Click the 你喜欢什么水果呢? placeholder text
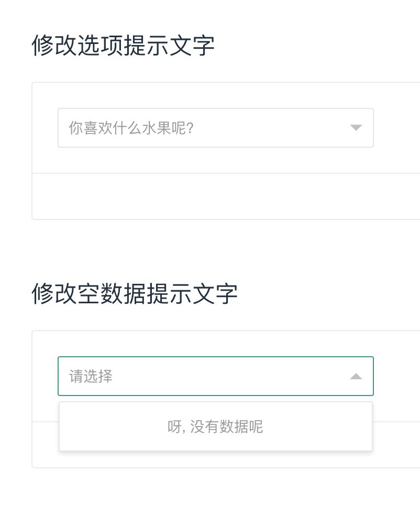 click(131, 128)
